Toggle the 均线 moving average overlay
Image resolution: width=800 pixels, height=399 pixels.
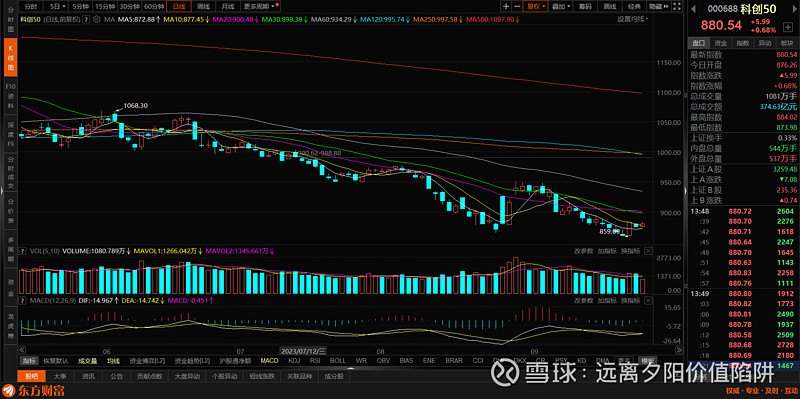[113, 361]
